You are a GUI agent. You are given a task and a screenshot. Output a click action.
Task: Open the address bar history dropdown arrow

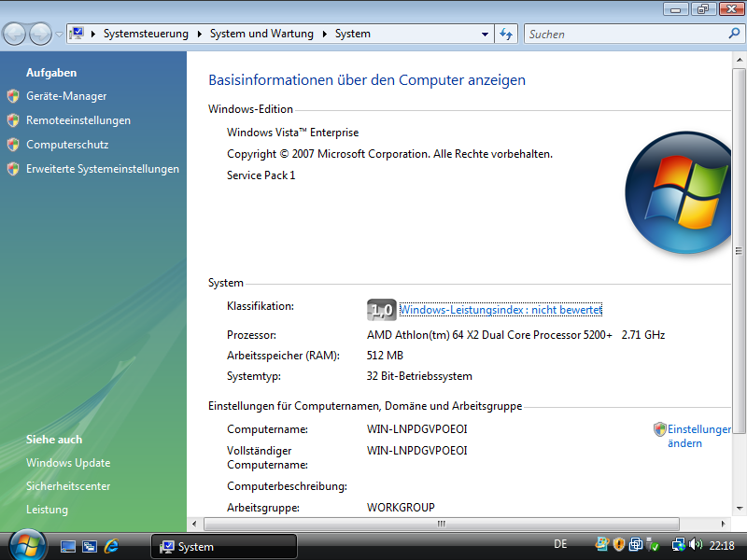tap(486, 33)
